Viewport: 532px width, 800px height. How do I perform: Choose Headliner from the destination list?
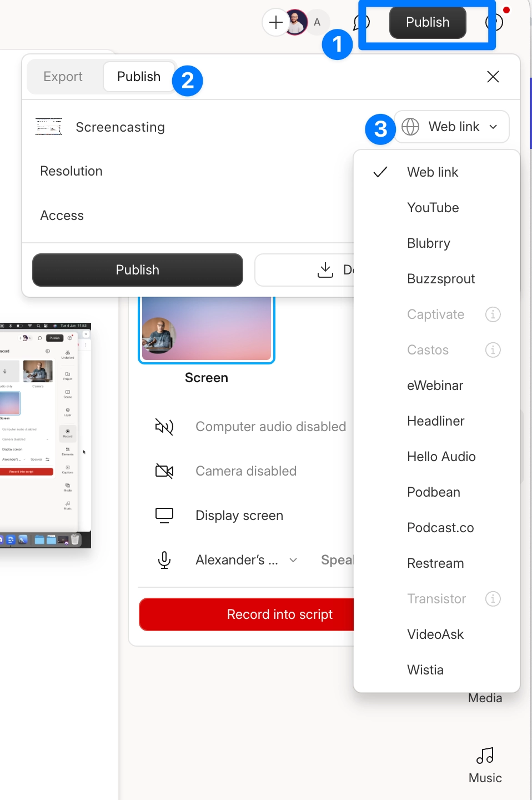coord(436,421)
